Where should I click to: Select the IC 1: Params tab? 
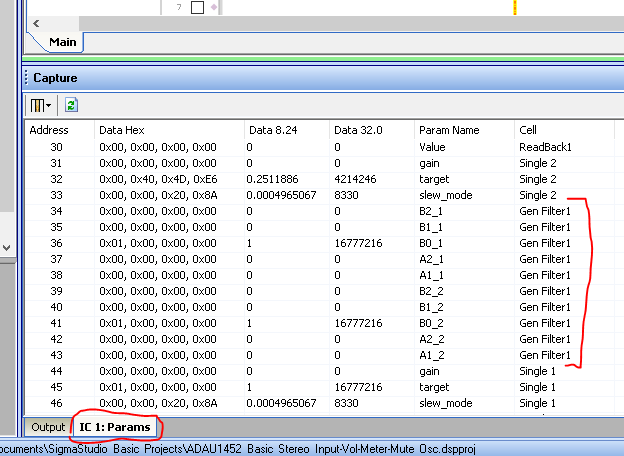(x=115, y=427)
